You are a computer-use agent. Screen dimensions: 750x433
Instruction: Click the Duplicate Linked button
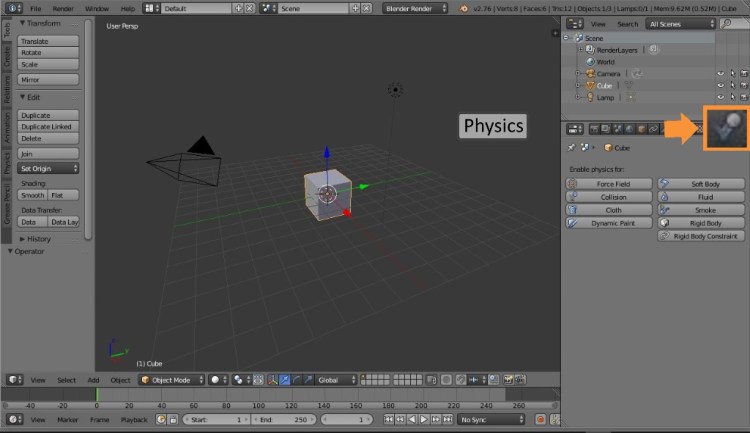[48, 127]
